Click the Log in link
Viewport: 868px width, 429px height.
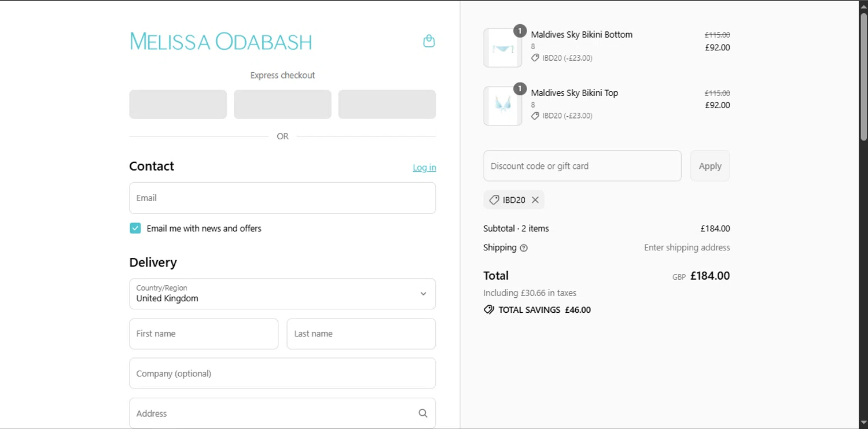point(424,168)
